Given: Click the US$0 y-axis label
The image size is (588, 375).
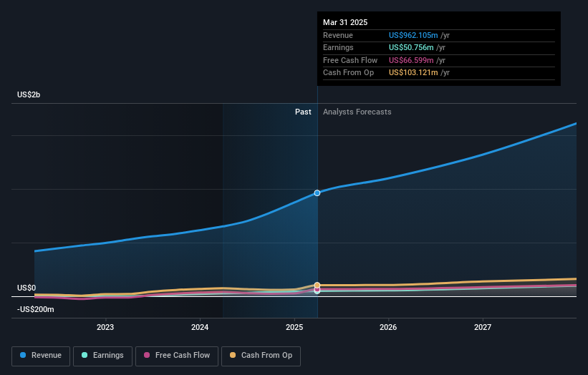Looking at the screenshot, I should click(26, 288).
